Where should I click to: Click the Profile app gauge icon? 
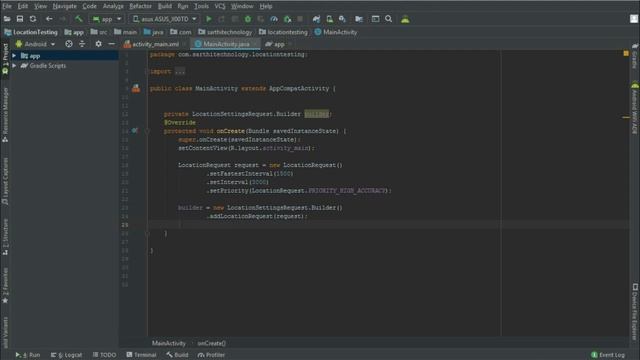(x=274, y=19)
